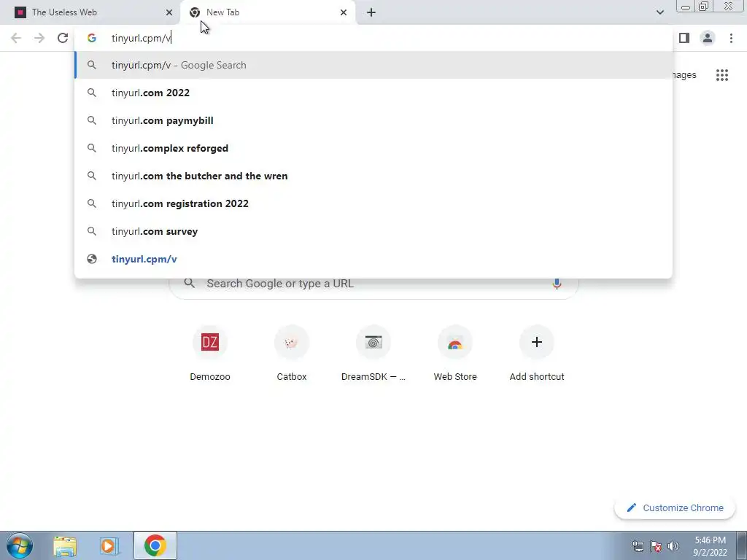Viewport: 747px width, 560px height.
Task: Choose tinyurl.cpm/v Google Search suggestion
Action: click(373, 65)
